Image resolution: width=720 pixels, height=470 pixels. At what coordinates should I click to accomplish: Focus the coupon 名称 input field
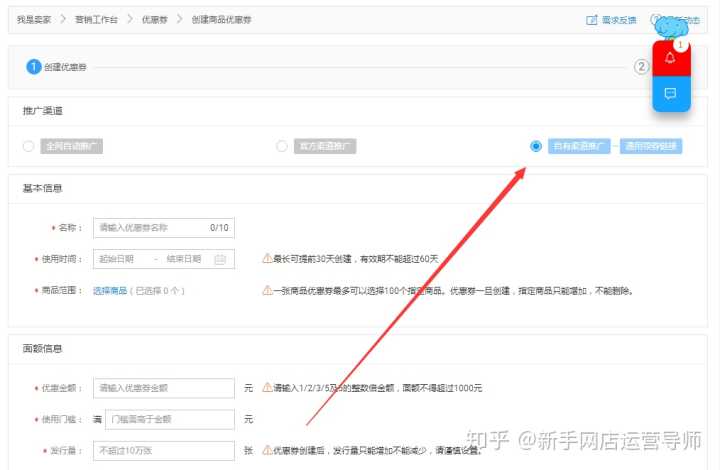(x=150, y=228)
